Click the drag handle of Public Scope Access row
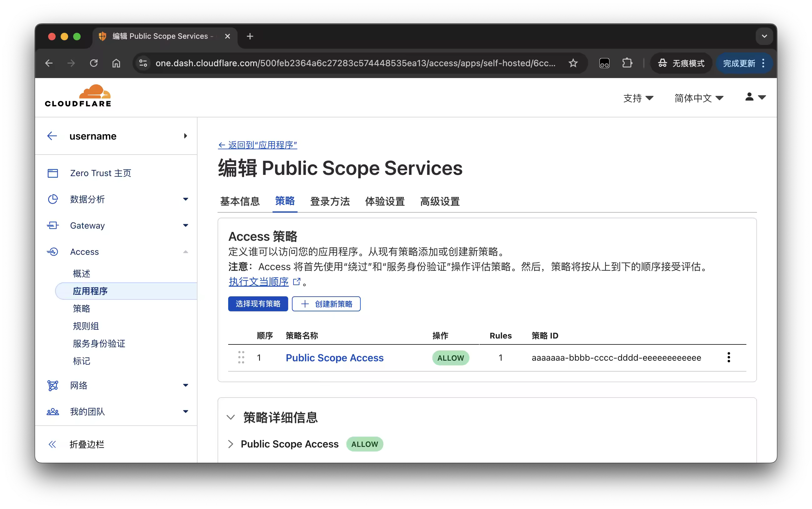 [241, 358]
